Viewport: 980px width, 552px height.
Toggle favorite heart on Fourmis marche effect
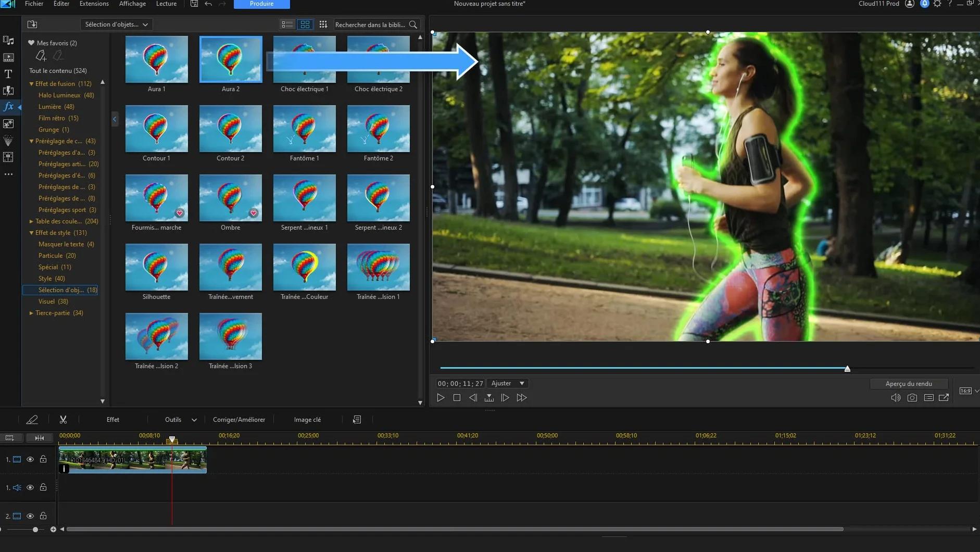[180, 213]
